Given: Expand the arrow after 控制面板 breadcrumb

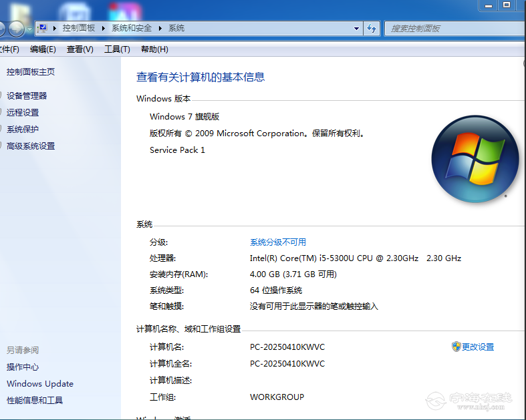Looking at the screenshot, I should [104, 29].
